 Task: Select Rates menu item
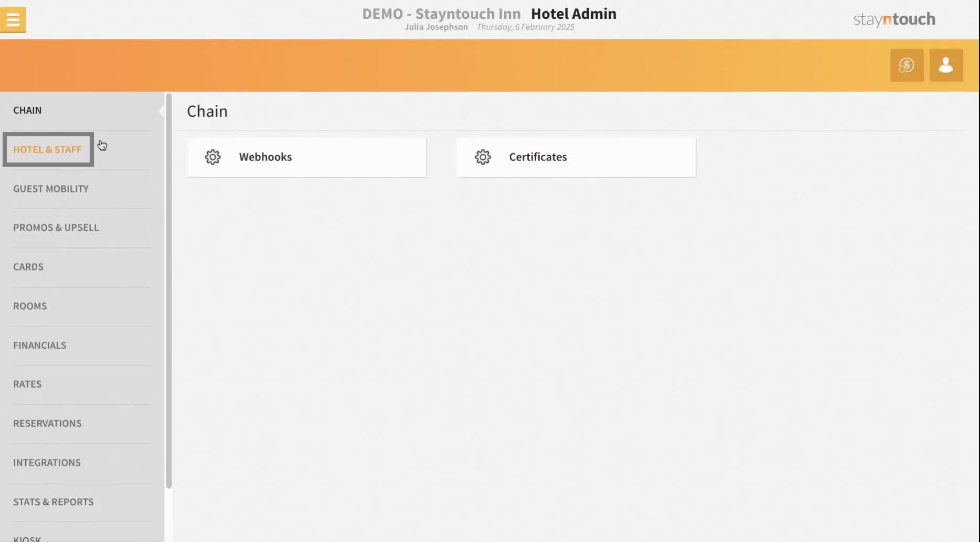coord(27,384)
